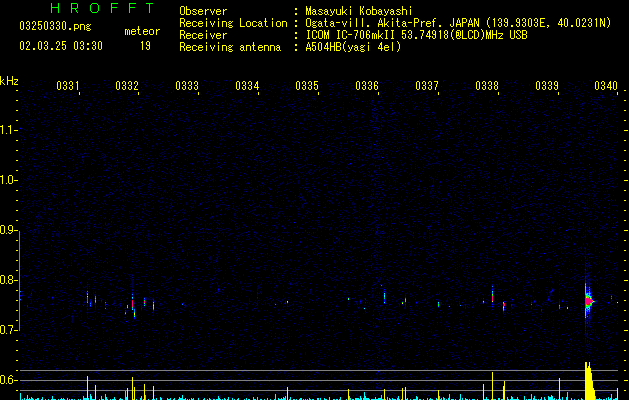This screenshot has height=400, width=629.
Task: Click the gray frequency range bar beside 0.8
Action: [x=19, y=280]
